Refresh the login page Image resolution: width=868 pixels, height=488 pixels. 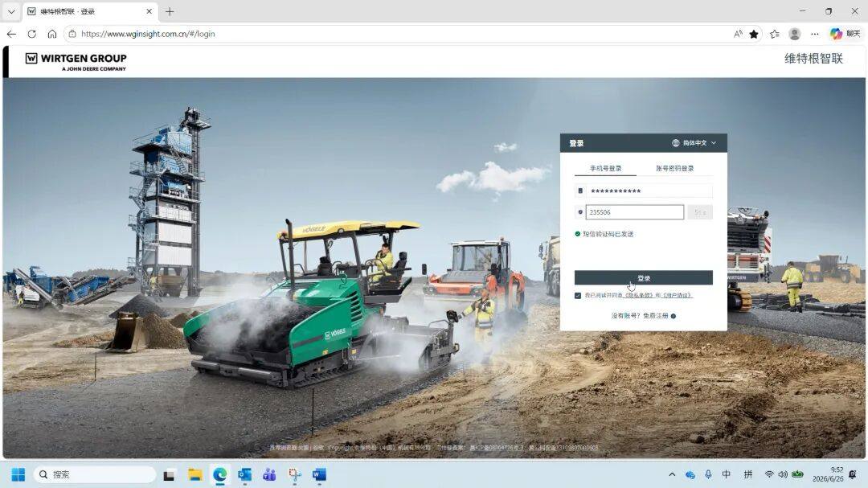(32, 34)
